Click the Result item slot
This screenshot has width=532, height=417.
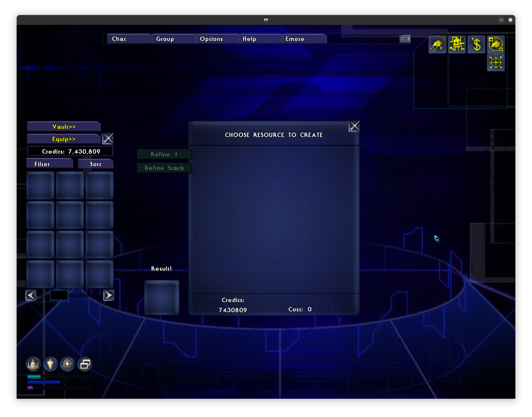(x=162, y=297)
